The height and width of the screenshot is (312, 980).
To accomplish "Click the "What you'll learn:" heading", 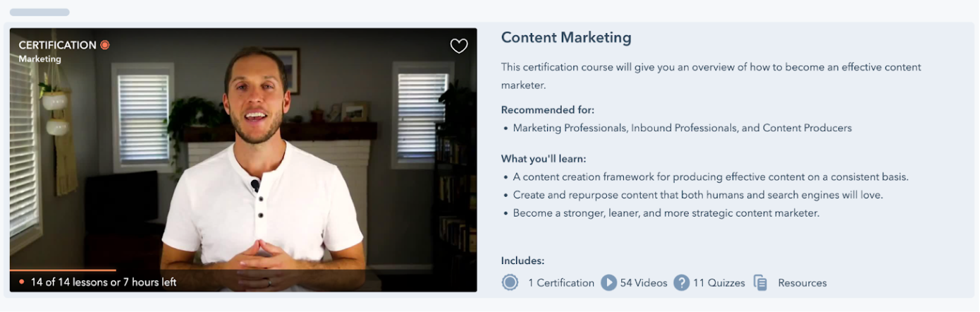I will pos(544,159).
